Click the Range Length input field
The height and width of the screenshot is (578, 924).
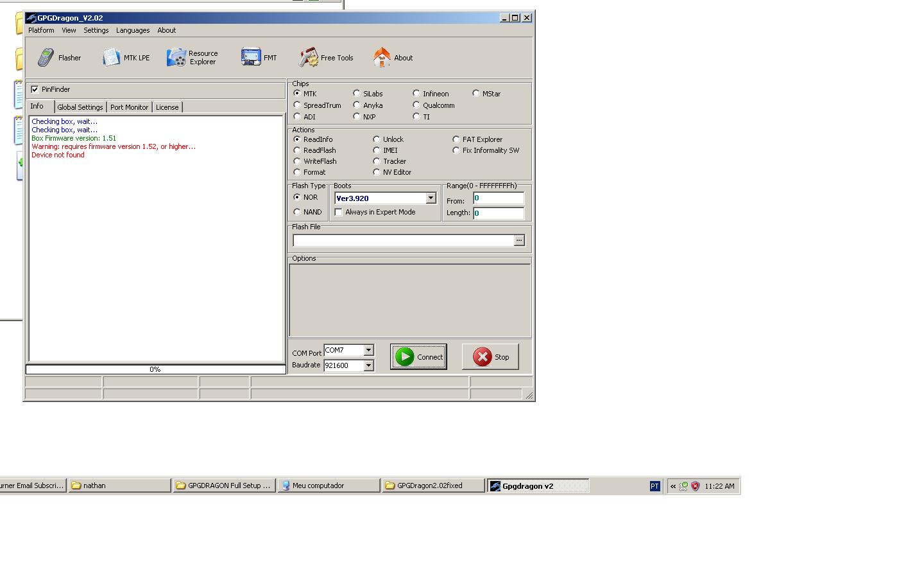499,213
